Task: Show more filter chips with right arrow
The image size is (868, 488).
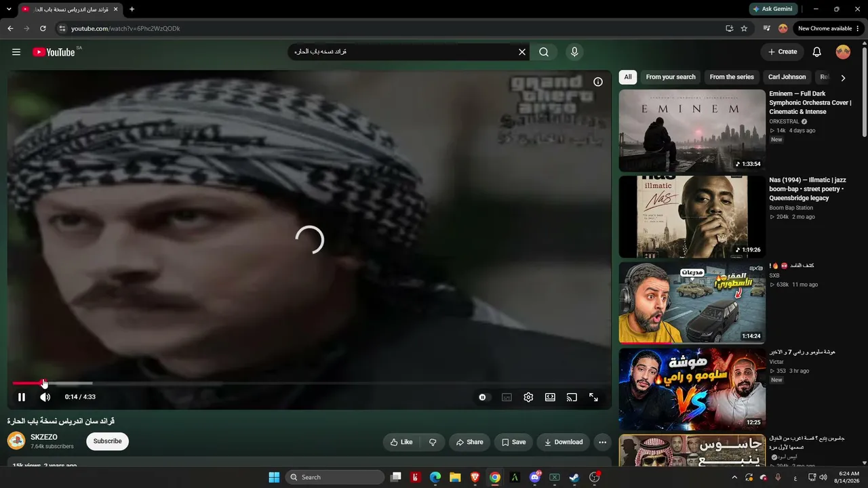Action: (843, 78)
